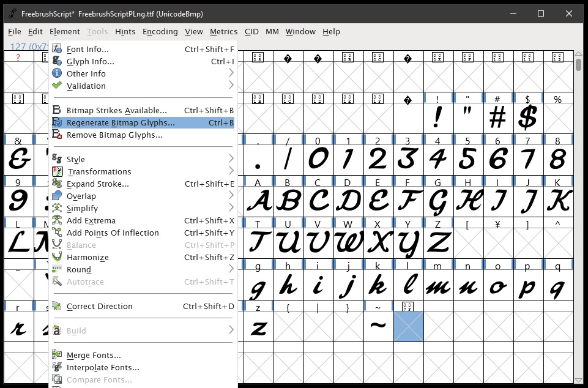Select the lowercase z glyph cell
This screenshot has width=588, height=388.
click(x=258, y=326)
